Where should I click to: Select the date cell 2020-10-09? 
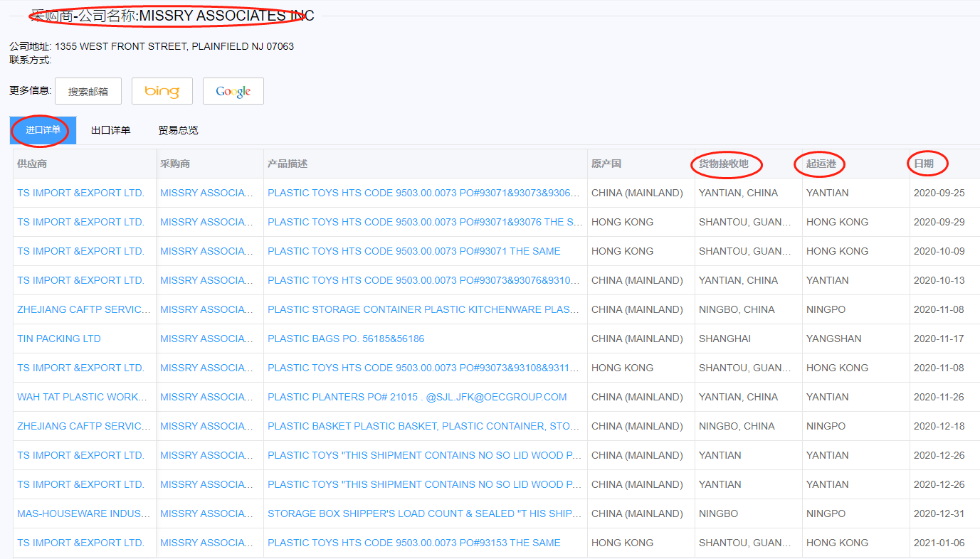(939, 251)
